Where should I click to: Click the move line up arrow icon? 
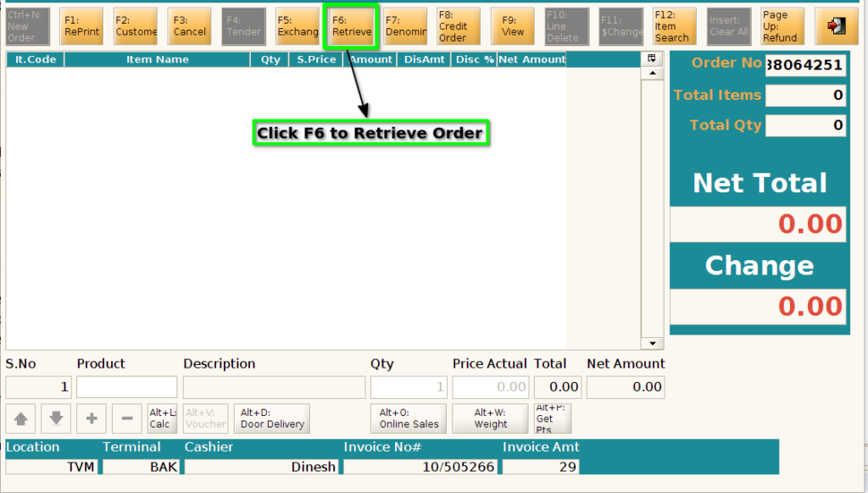[x=20, y=418]
